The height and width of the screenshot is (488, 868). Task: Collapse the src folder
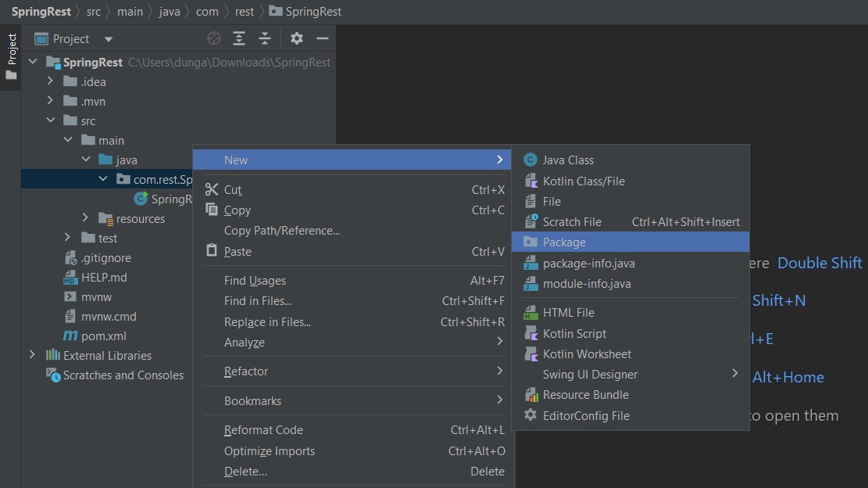[50, 120]
